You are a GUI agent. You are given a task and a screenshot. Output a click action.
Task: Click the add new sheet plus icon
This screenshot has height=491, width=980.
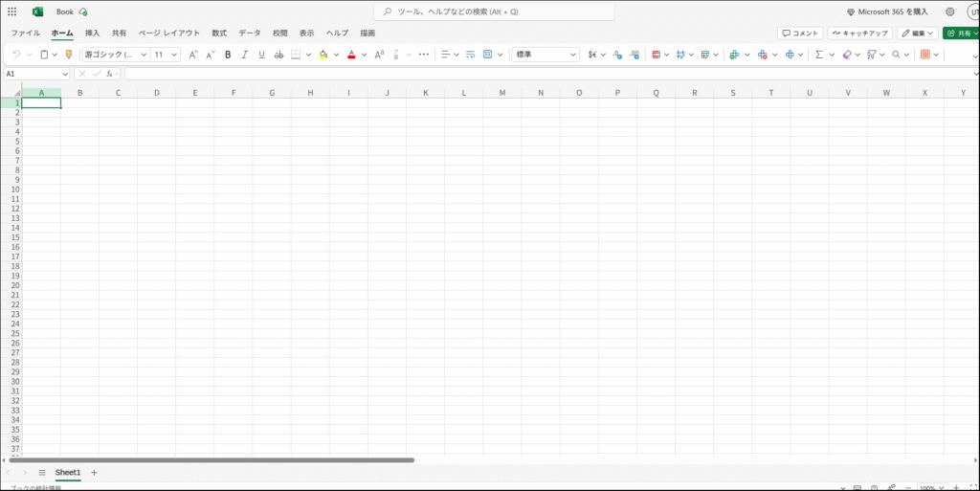pos(94,473)
